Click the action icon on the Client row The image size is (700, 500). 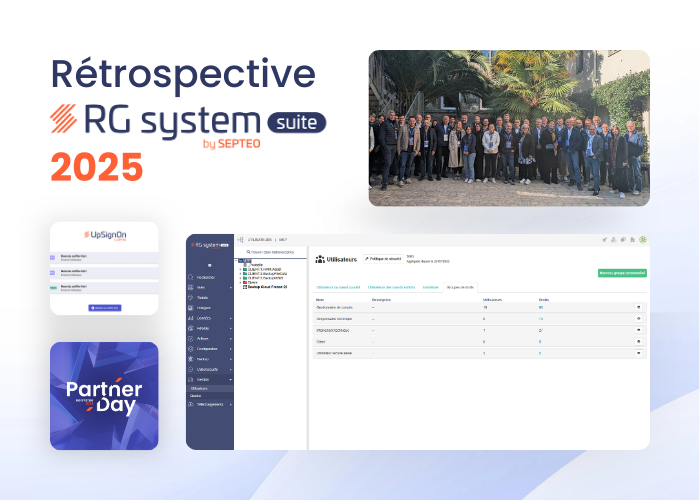(x=639, y=342)
